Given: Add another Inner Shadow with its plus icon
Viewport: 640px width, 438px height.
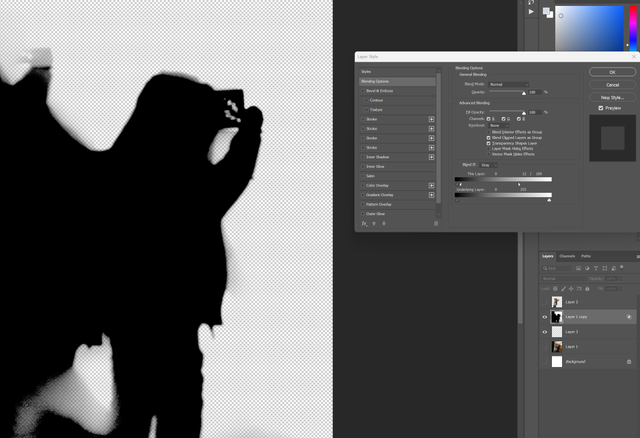Looking at the screenshot, I should [x=431, y=157].
